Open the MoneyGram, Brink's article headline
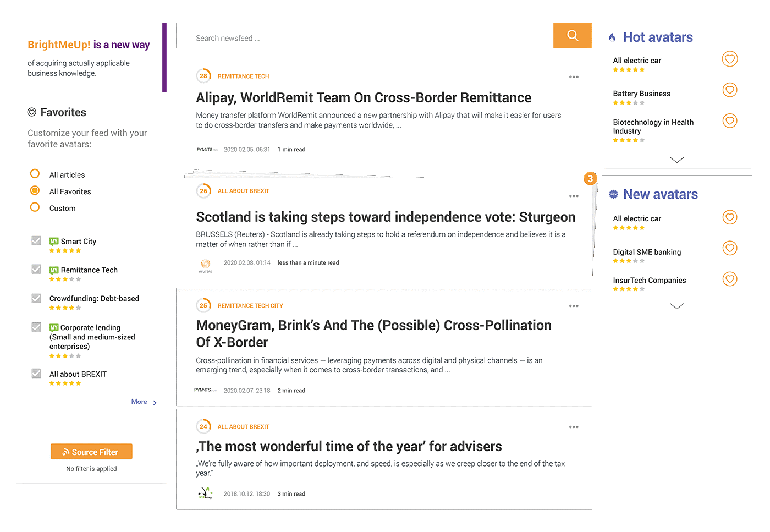 (x=373, y=333)
